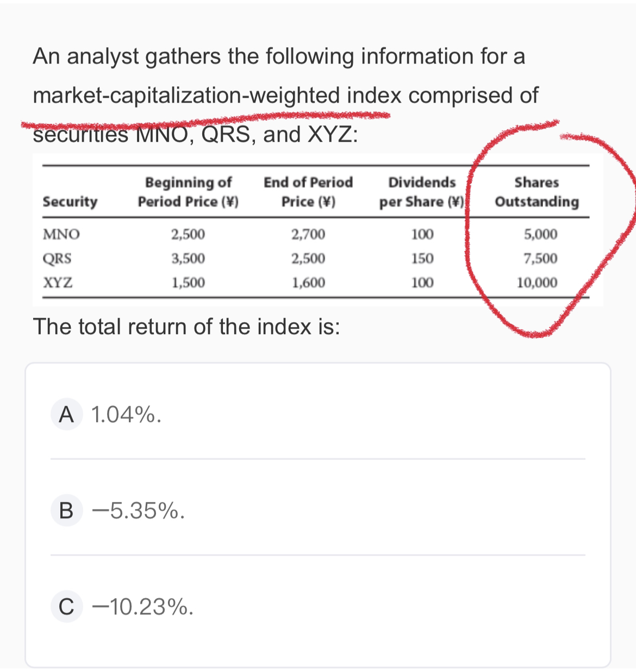Click the End of Period Price header
Image resolution: width=636 pixels, height=672 pixels.
[308, 192]
